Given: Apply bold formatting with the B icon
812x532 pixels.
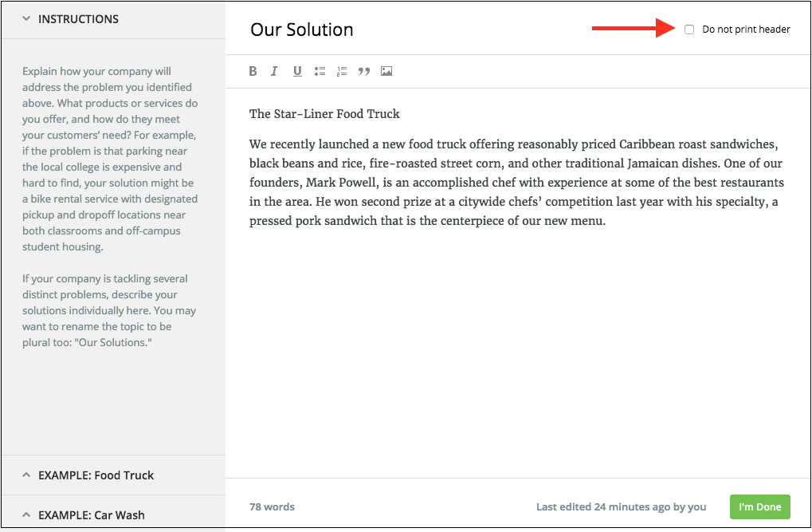Looking at the screenshot, I should (253, 71).
